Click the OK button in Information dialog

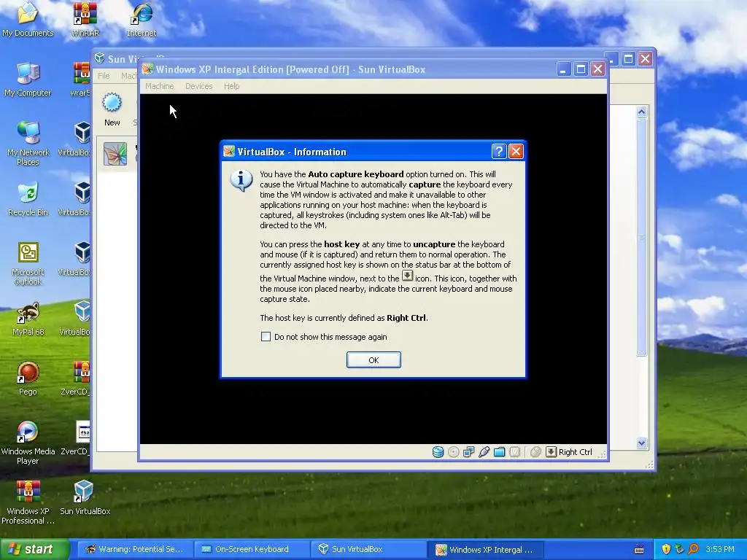coord(373,360)
